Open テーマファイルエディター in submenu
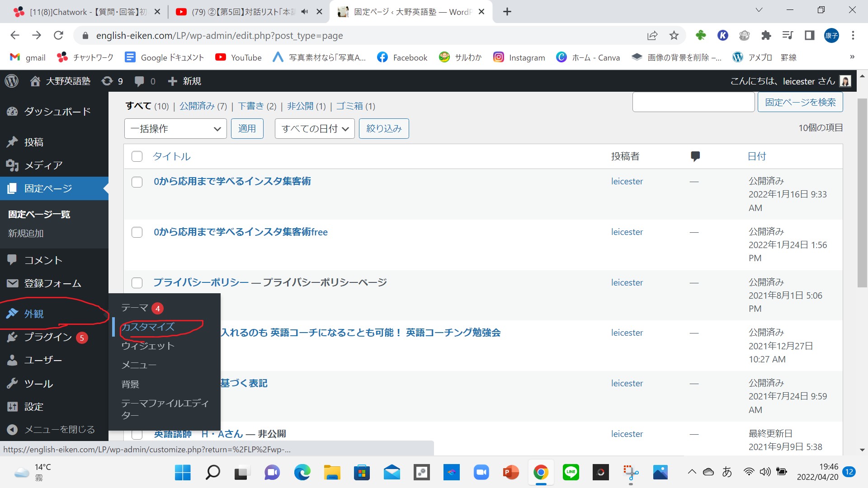The height and width of the screenshot is (488, 868). click(x=165, y=409)
